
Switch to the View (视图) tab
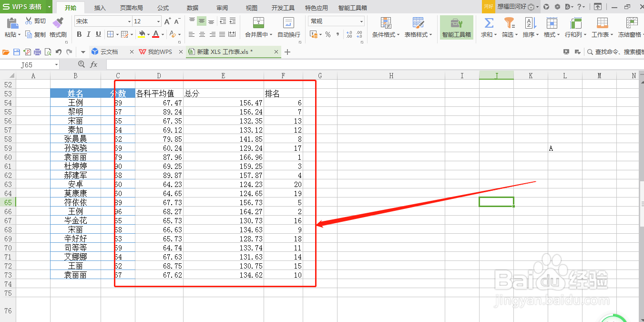point(252,8)
